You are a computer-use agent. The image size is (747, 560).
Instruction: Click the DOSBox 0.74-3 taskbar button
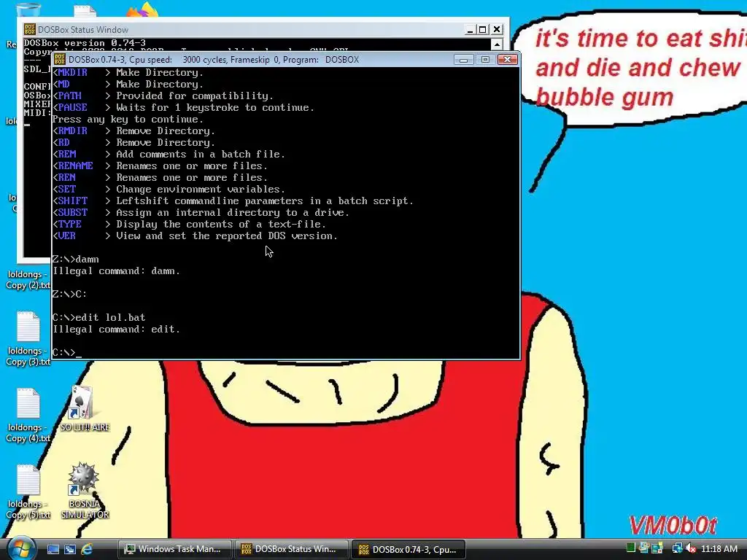click(x=409, y=549)
